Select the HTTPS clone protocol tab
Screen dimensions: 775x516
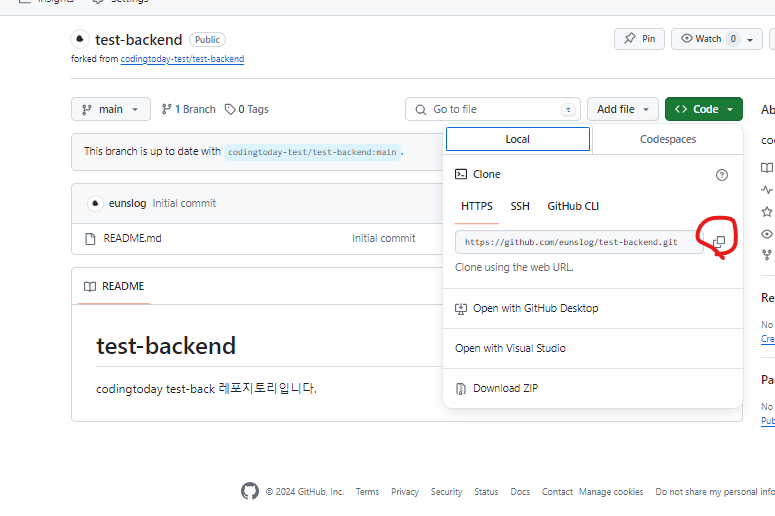tap(477, 206)
